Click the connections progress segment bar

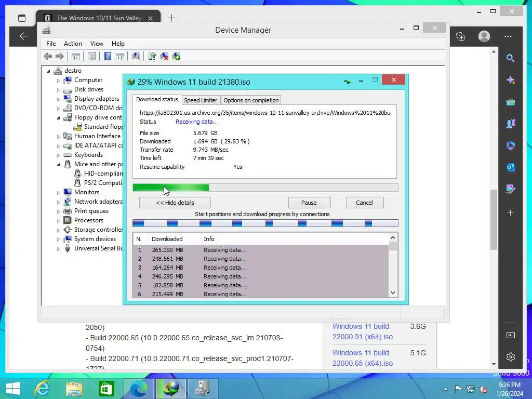coord(265,223)
